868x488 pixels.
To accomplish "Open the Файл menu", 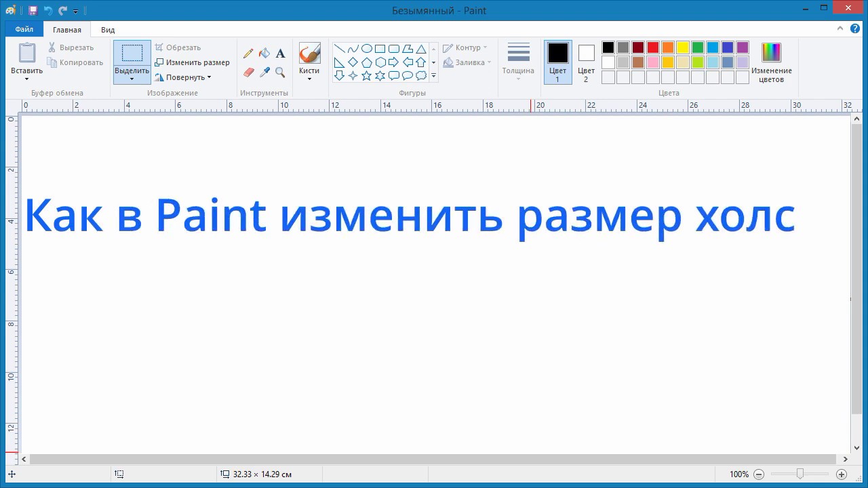I will [x=24, y=29].
